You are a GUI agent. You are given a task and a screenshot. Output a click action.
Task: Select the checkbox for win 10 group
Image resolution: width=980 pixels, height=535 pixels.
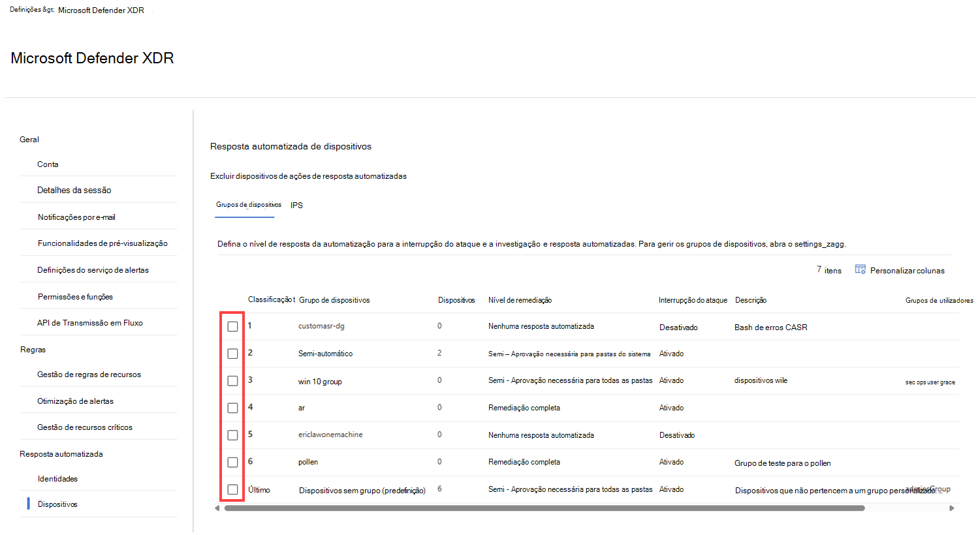pos(232,380)
